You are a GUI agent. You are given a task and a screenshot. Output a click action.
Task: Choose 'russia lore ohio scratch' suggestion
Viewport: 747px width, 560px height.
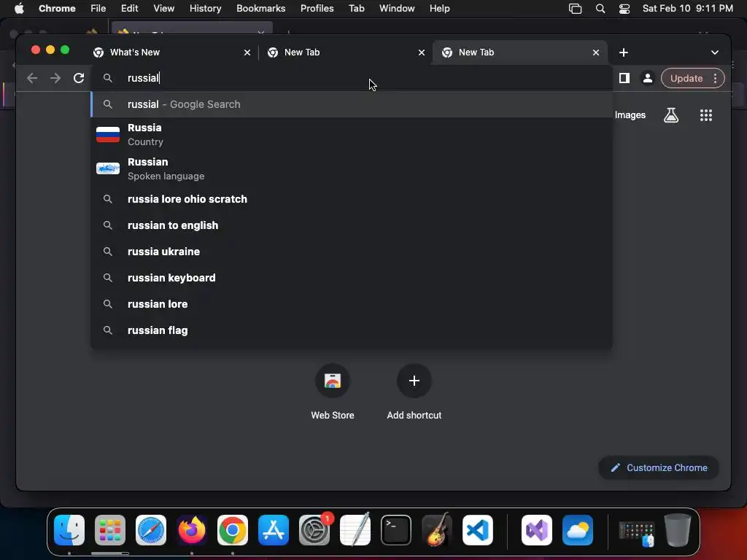click(x=352, y=199)
